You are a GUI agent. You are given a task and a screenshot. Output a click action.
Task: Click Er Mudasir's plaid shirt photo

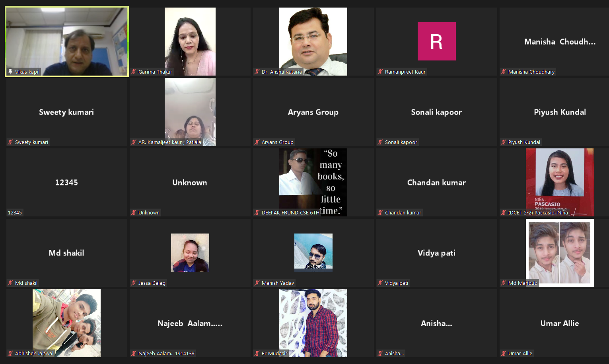tap(313, 323)
